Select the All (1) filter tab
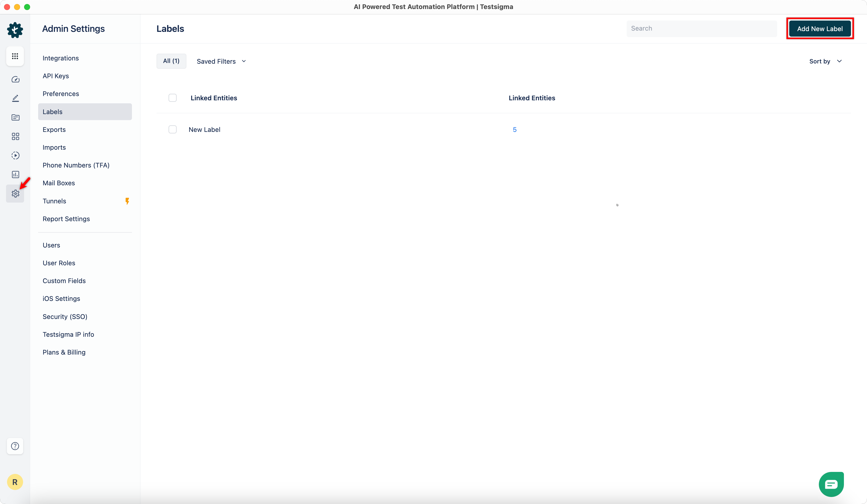The width and height of the screenshot is (867, 504). [x=171, y=61]
